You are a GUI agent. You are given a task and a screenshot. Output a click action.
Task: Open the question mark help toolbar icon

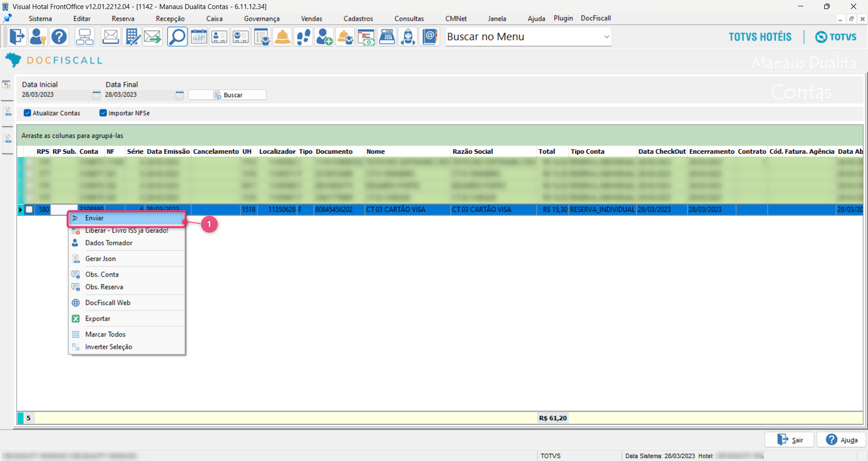click(59, 37)
